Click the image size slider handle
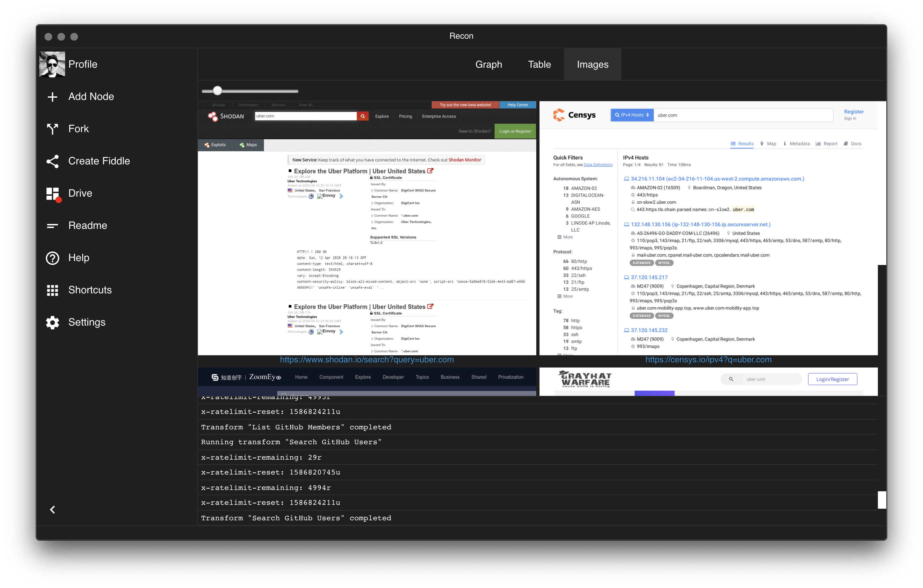 [x=217, y=91]
